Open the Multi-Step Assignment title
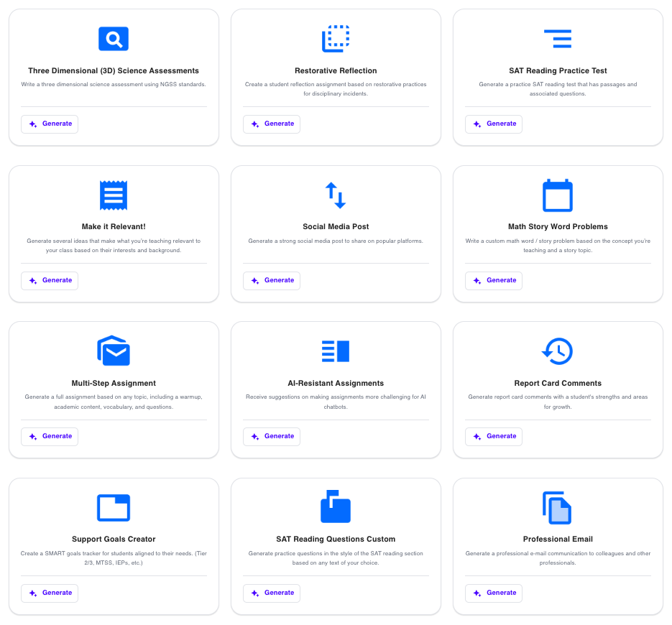672x625 pixels. [x=114, y=383]
